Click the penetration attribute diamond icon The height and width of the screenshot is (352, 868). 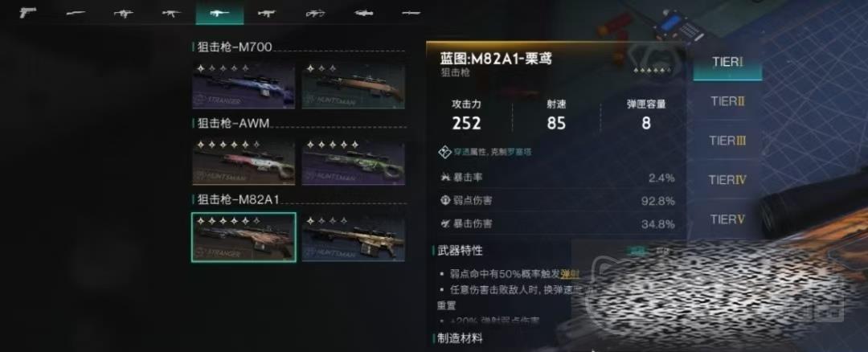coord(444,152)
